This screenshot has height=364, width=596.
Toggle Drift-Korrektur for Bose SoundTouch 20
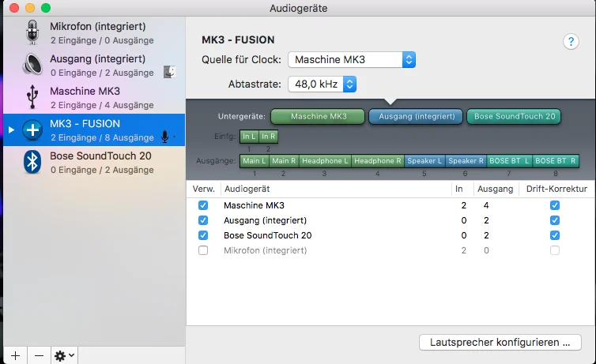tap(555, 235)
